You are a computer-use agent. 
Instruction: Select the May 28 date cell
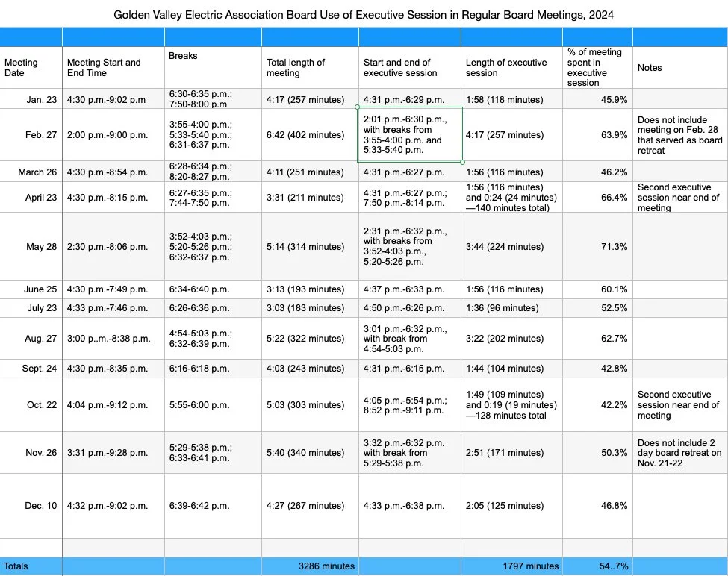click(x=31, y=246)
